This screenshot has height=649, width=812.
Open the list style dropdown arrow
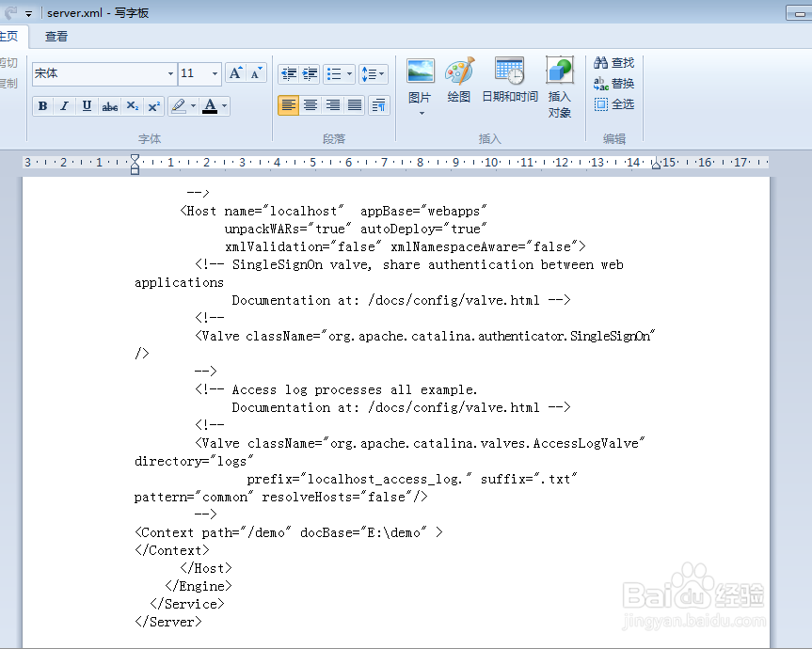click(x=350, y=74)
